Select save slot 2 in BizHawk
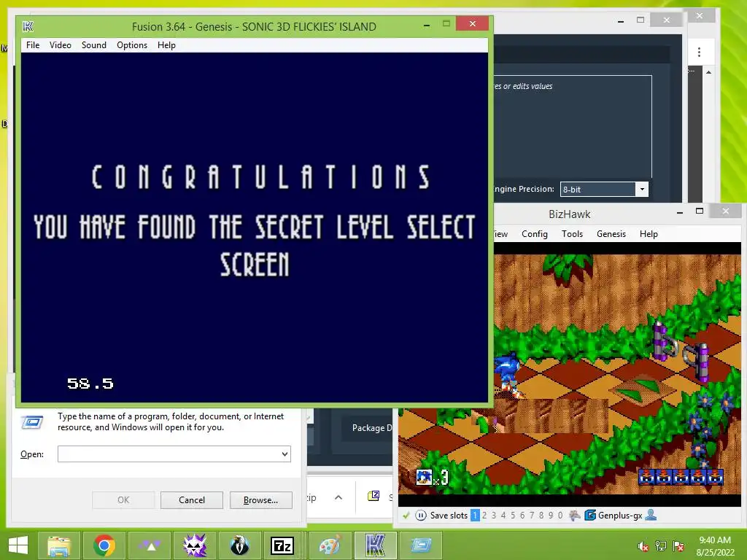 [484, 516]
